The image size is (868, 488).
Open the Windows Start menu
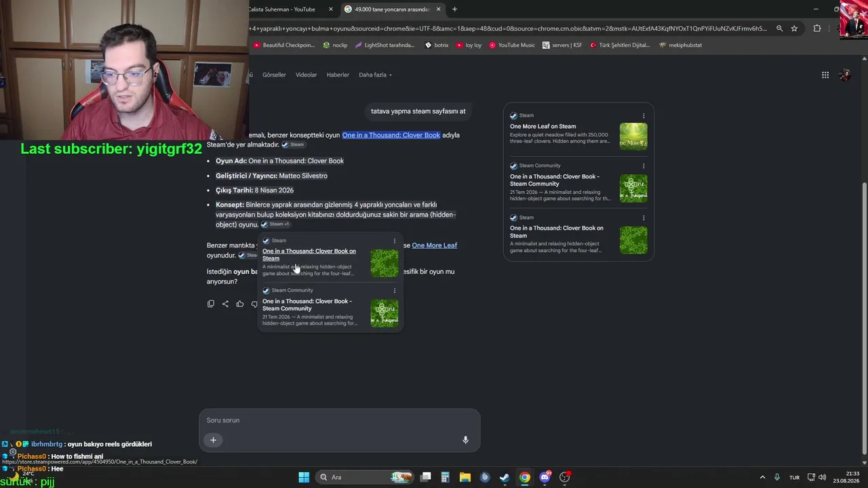(304, 477)
